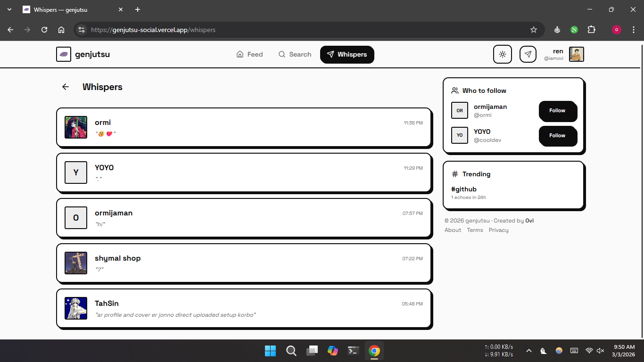Open the @ormi handle in Who to follow

[x=483, y=115]
